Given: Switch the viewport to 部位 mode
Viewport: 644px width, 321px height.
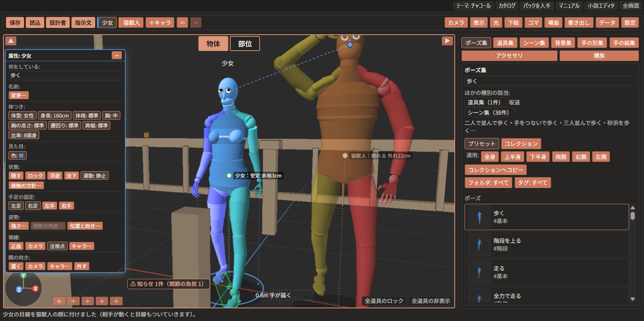Looking at the screenshot, I should [245, 44].
